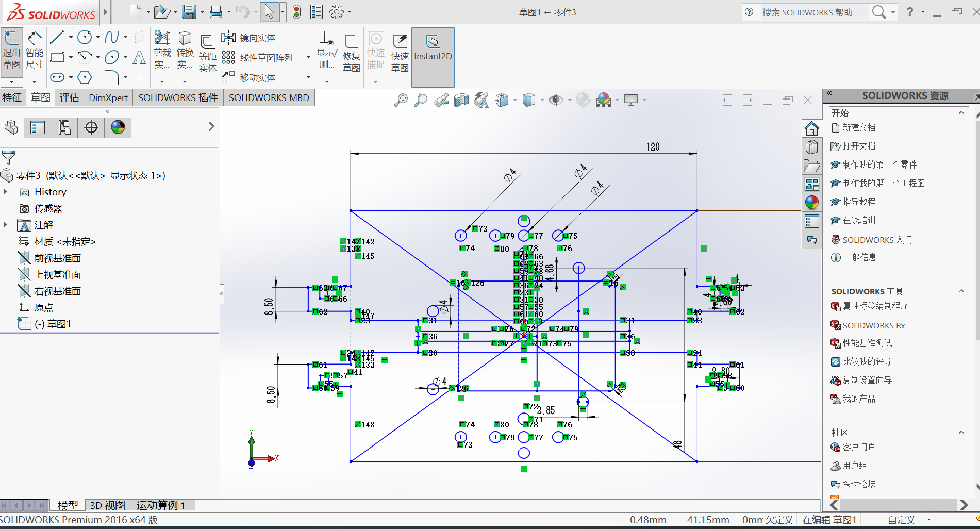Click the Print icon in the top toolbar
The height and width of the screenshot is (529, 980).
click(x=216, y=12)
